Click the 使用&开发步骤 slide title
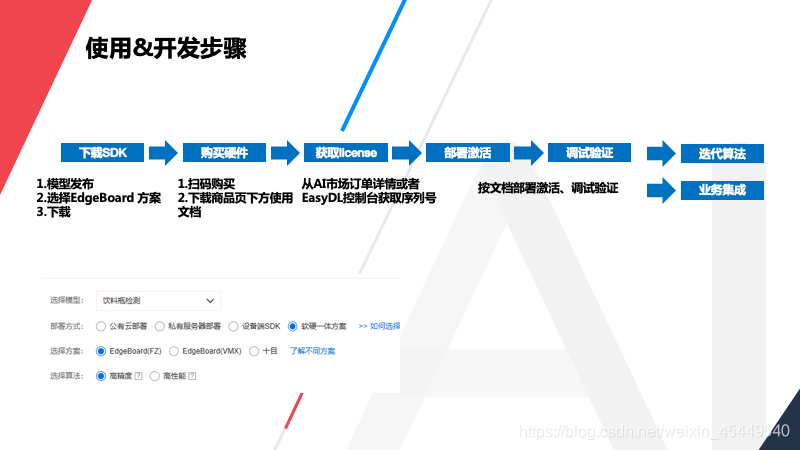This screenshot has height=450, width=800. click(x=166, y=48)
